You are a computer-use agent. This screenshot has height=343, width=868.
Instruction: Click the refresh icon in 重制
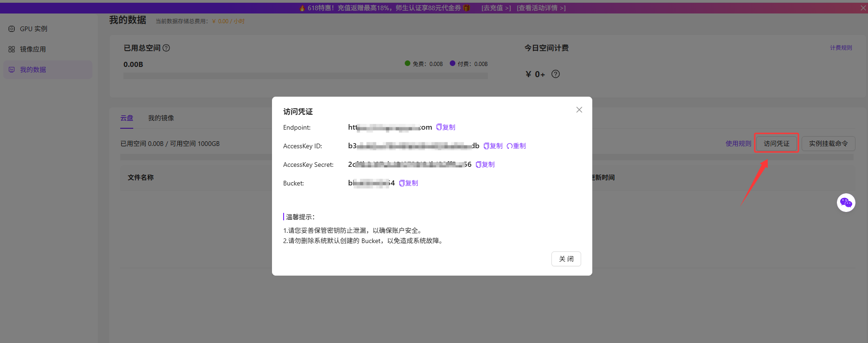510,146
